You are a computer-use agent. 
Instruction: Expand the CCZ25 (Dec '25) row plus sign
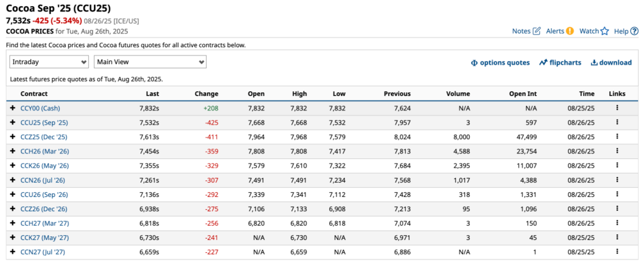pos(12,137)
